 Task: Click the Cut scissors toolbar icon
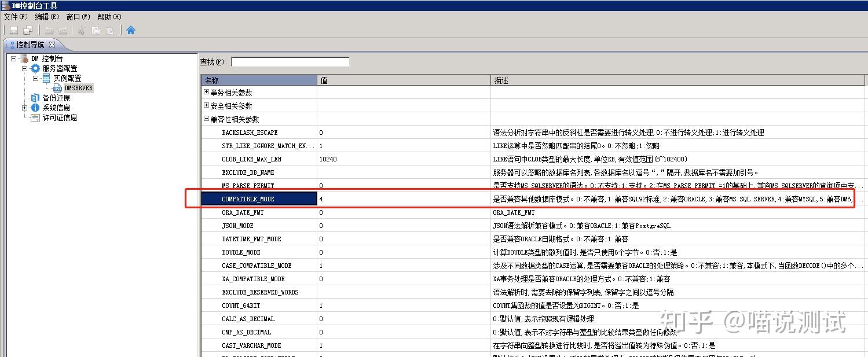(82, 30)
